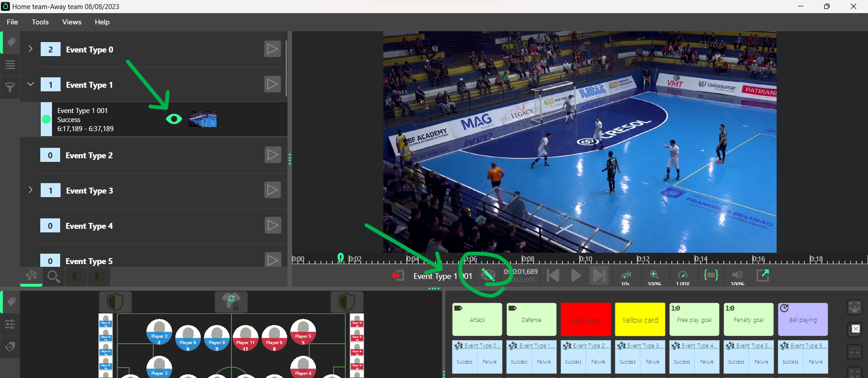Image resolution: width=868 pixels, height=378 pixels.
Task: Tag the Attack button
Action: pyautogui.click(x=477, y=319)
